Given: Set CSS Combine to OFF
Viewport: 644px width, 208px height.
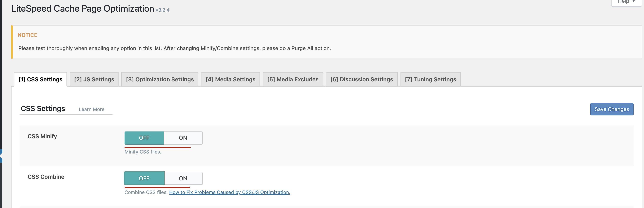Looking at the screenshot, I should point(144,179).
